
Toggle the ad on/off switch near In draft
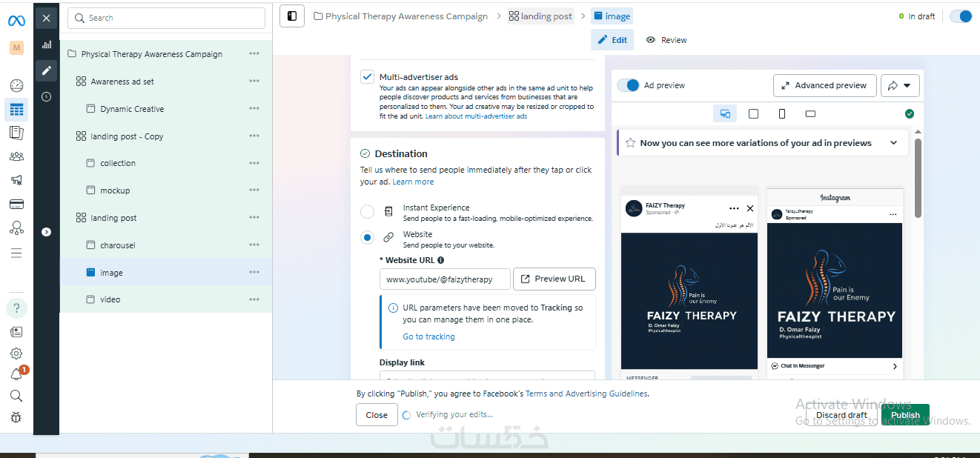(x=961, y=16)
